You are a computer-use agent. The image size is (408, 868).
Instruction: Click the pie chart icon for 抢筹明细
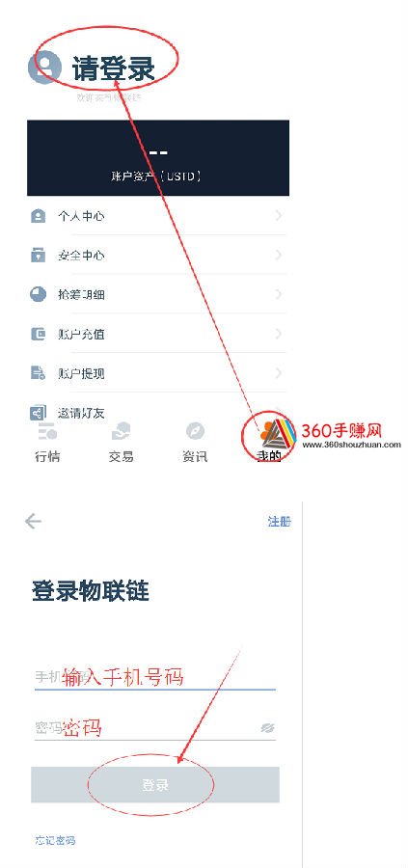[38, 294]
